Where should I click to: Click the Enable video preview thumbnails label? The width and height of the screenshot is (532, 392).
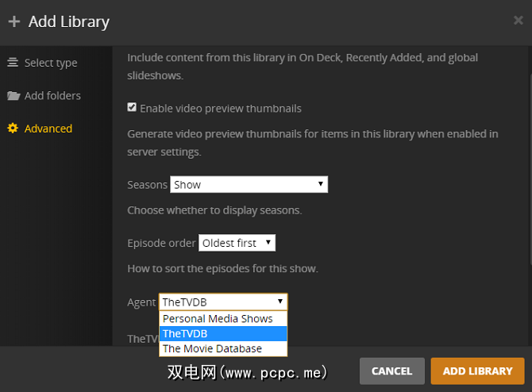221,108
